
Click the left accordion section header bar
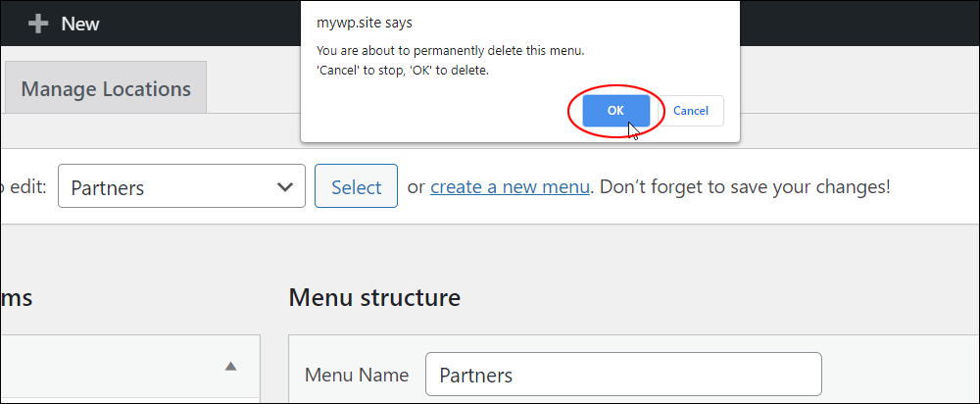pos(118,367)
